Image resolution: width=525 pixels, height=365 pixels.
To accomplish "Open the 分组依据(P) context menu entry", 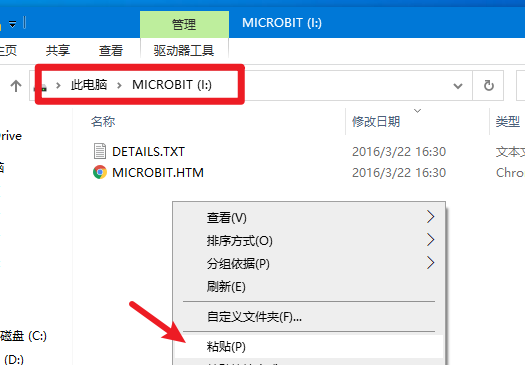I will (x=309, y=264).
